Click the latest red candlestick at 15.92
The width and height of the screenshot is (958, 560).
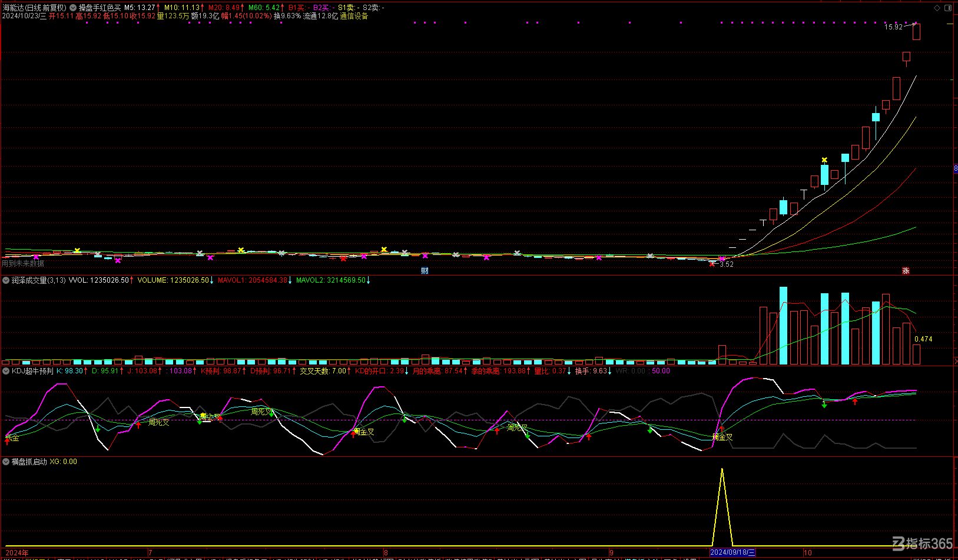click(916, 31)
